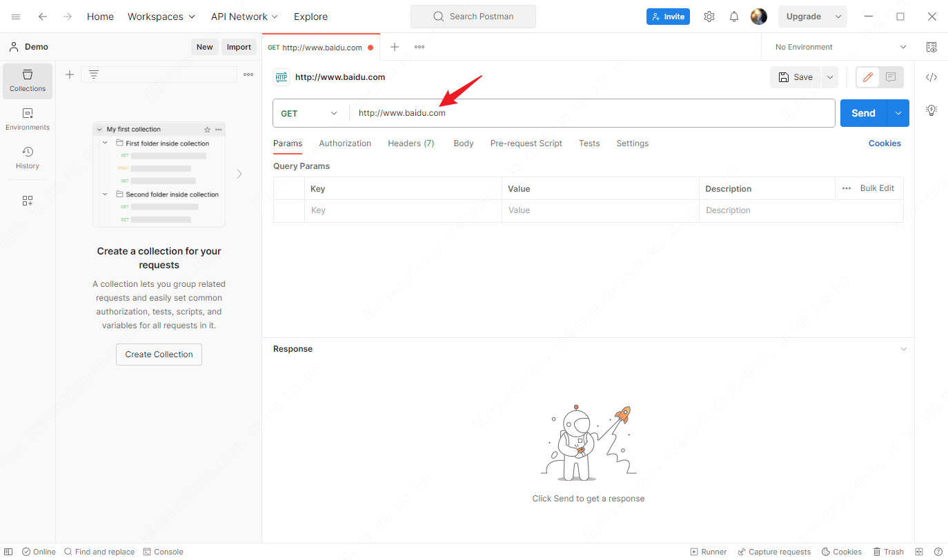Open the Cookies link beside Settings tab
Screen dimensions: 948x560
tap(885, 143)
